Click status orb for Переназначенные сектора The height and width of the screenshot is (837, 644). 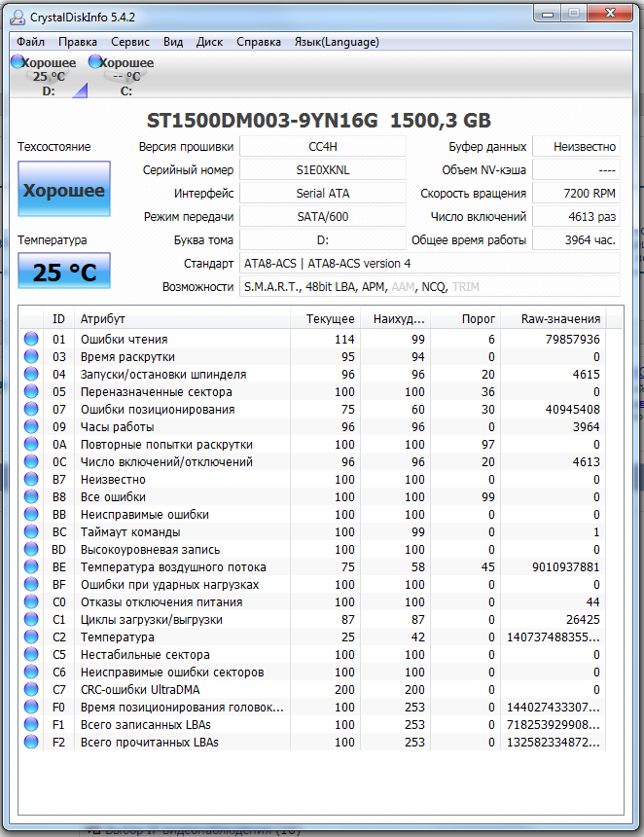[31, 391]
